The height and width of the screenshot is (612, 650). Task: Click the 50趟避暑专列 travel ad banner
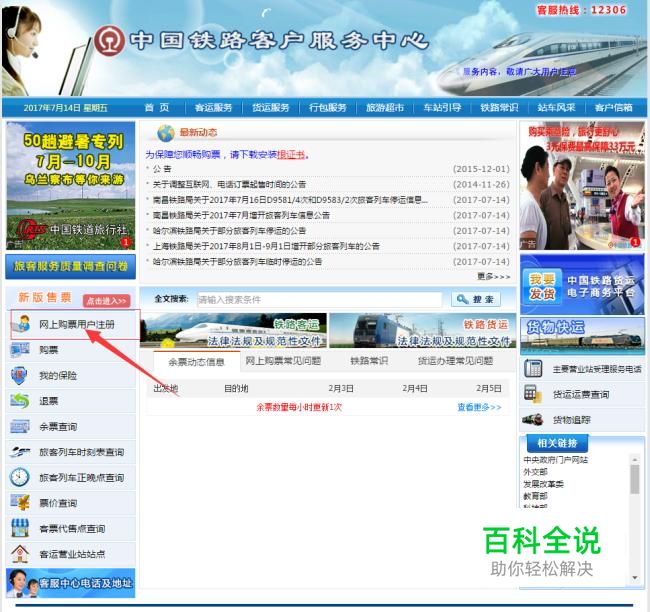[x=70, y=185]
